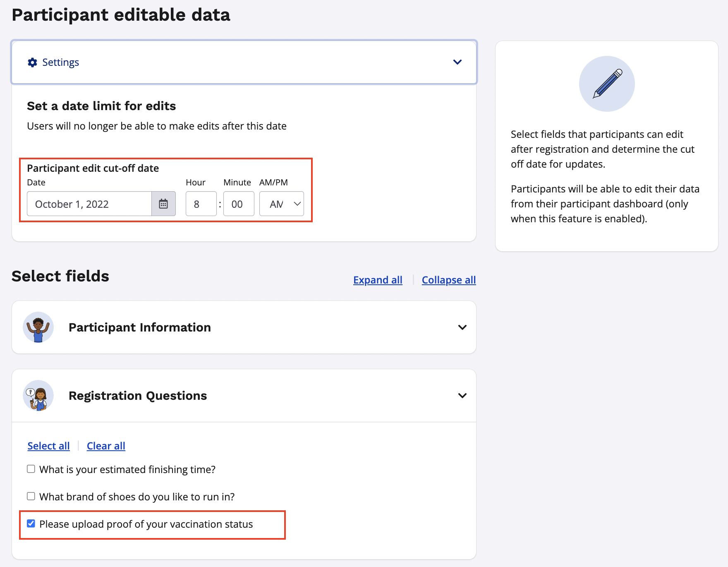Expand Participant Information section chevron

pos(462,327)
